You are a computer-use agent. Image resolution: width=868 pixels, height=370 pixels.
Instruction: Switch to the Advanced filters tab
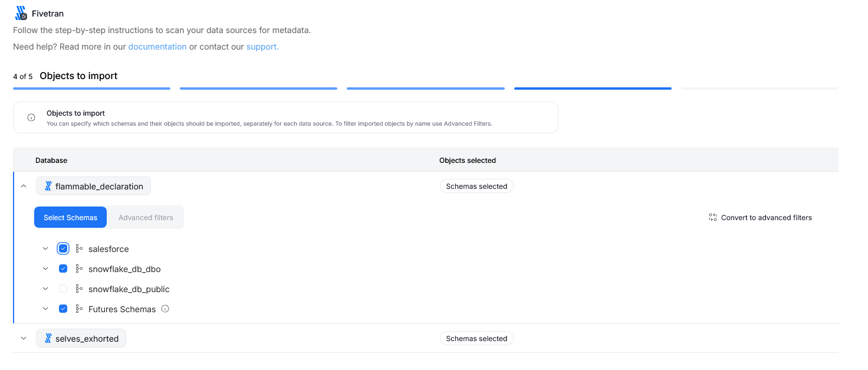(x=146, y=217)
